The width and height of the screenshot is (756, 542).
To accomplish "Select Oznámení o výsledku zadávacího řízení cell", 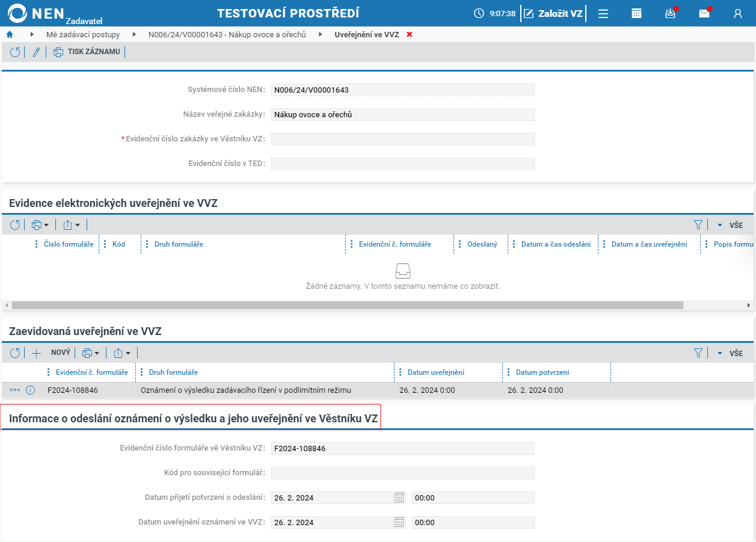I will tap(246, 390).
